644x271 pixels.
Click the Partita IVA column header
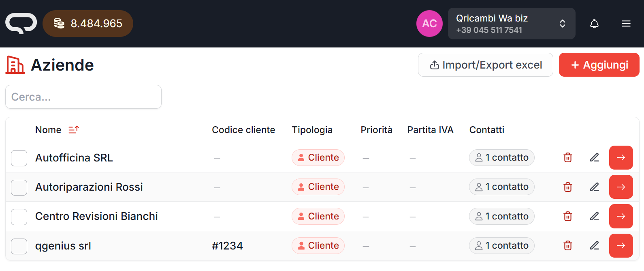coord(430,130)
